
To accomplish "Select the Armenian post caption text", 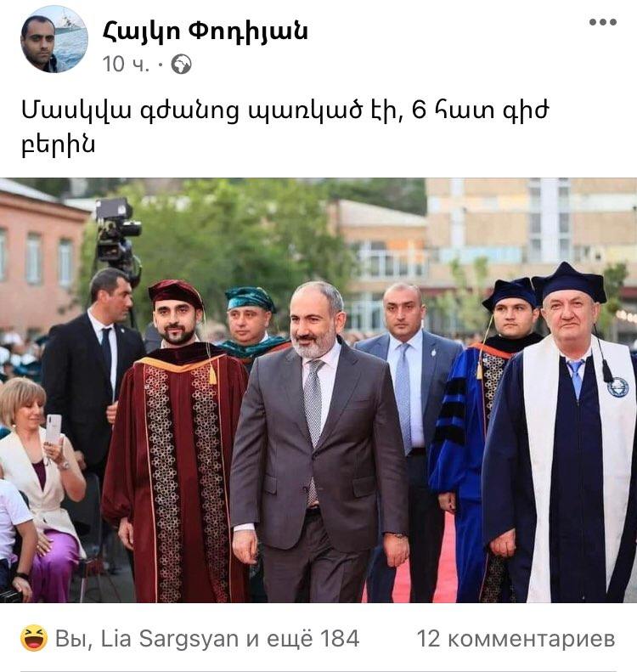I will 285,127.
